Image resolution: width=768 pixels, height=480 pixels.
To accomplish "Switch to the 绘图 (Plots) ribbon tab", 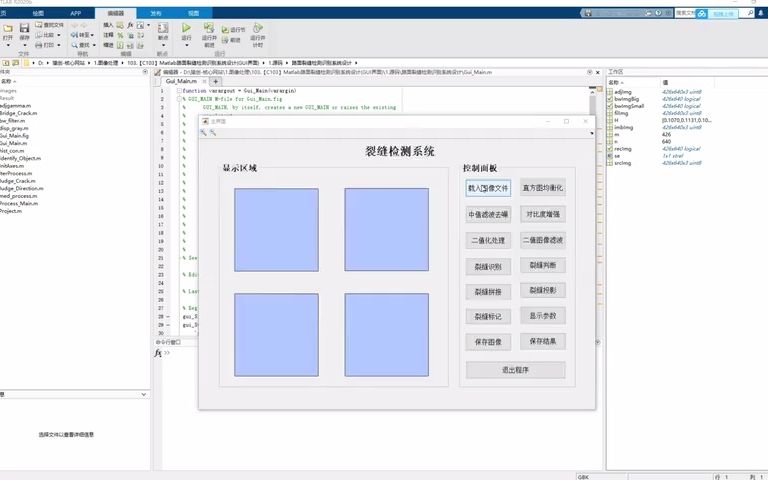I will tap(38, 13).
